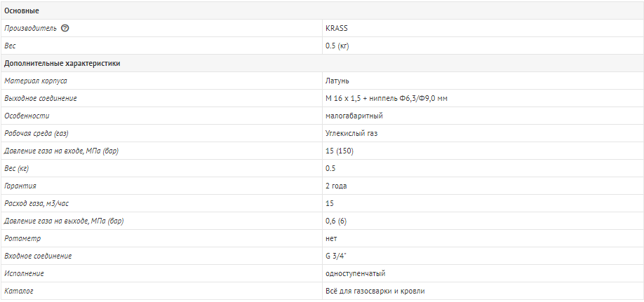The image size is (644, 302).
Task: Click the Расход газа, м3/час label
Action: pos(36,203)
